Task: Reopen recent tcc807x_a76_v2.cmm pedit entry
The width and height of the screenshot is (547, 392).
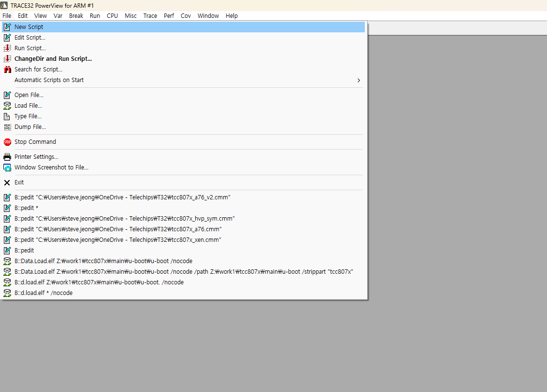Action: (x=122, y=197)
